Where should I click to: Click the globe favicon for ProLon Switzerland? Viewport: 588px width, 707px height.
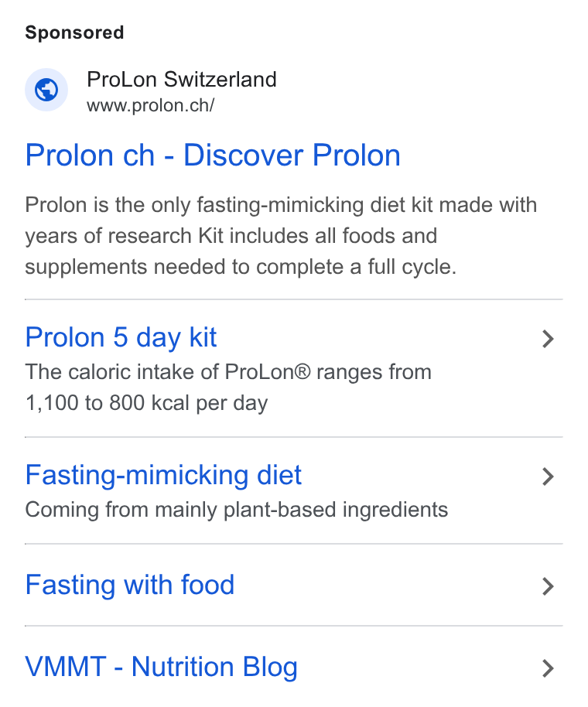[46, 90]
